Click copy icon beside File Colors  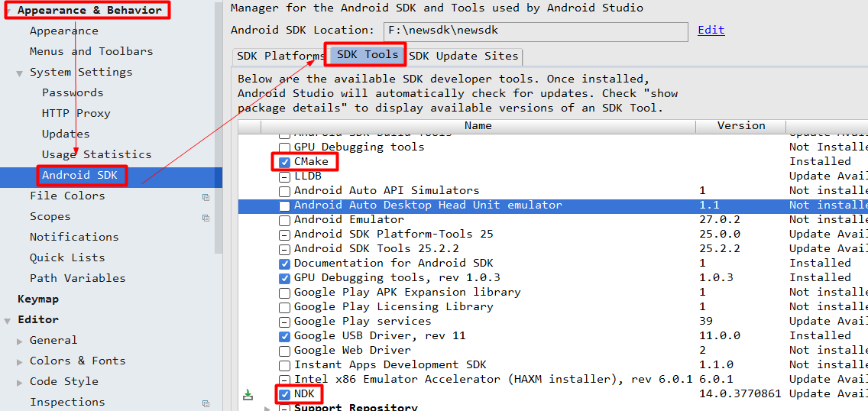pos(206,197)
